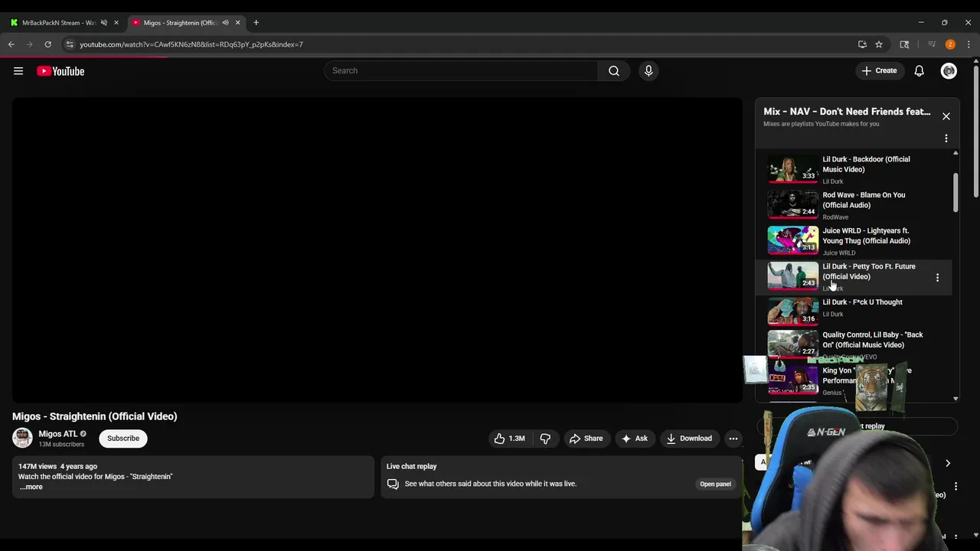Click playlist scroll up arrow
The height and width of the screenshot is (551, 980).
tap(955, 153)
